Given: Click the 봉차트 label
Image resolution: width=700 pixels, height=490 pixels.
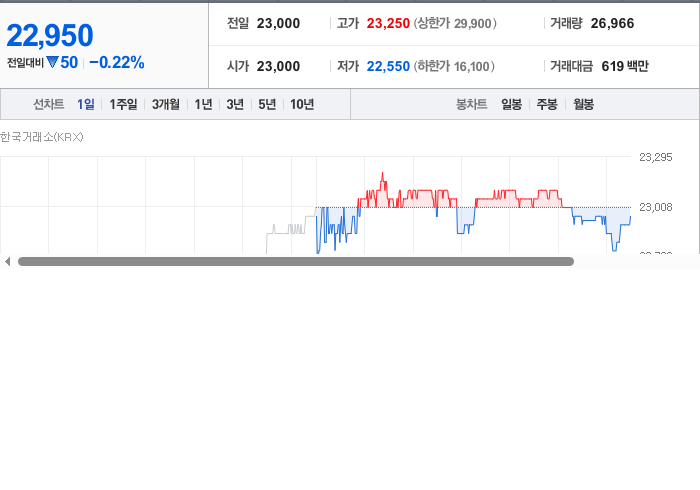Looking at the screenshot, I should (x=471, y=104).
